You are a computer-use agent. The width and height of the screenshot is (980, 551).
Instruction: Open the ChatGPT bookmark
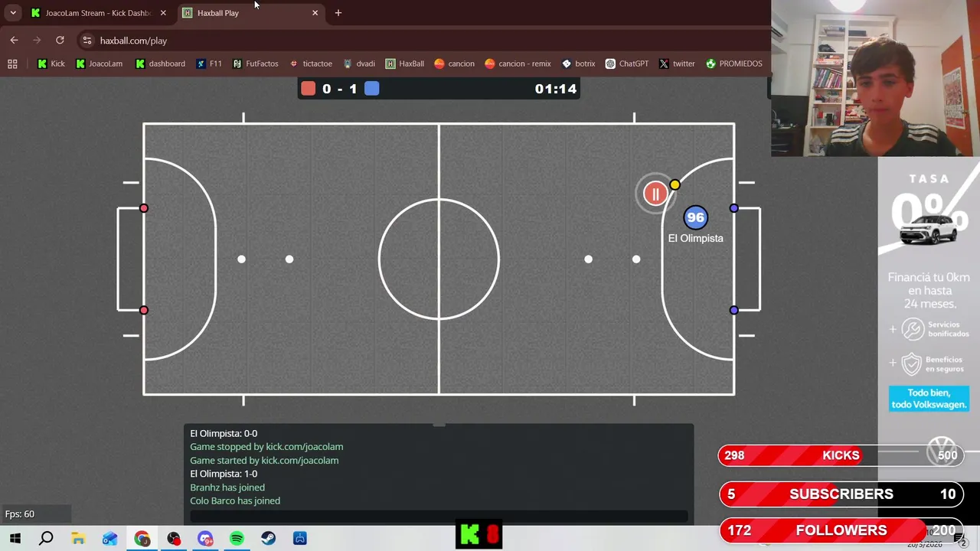[626, 64]
